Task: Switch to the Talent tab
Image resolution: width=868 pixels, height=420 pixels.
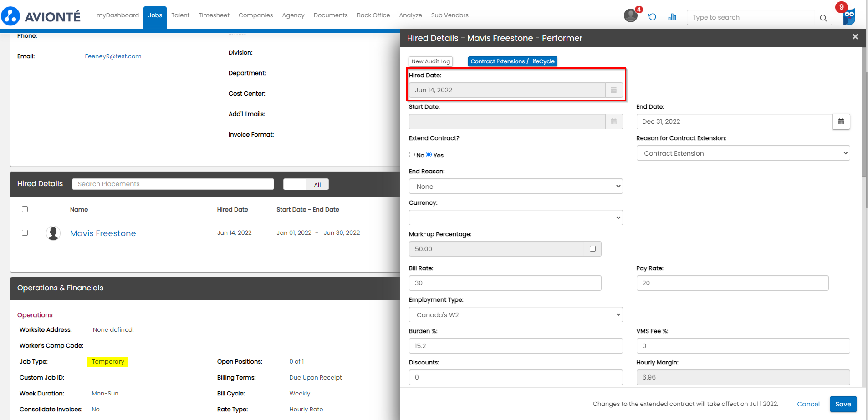Action: pyautogui.click(x=180, y=15)
